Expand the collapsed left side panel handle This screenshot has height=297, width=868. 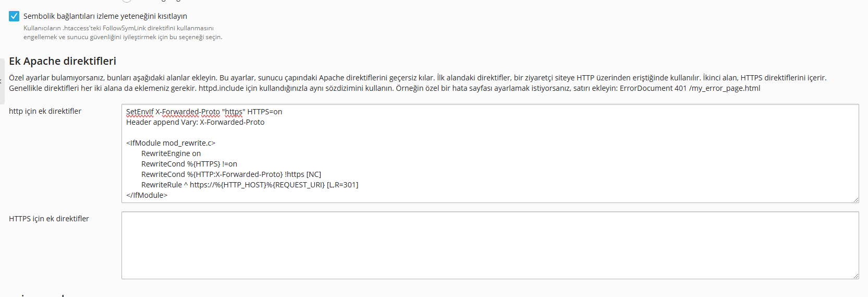[2, 81]
